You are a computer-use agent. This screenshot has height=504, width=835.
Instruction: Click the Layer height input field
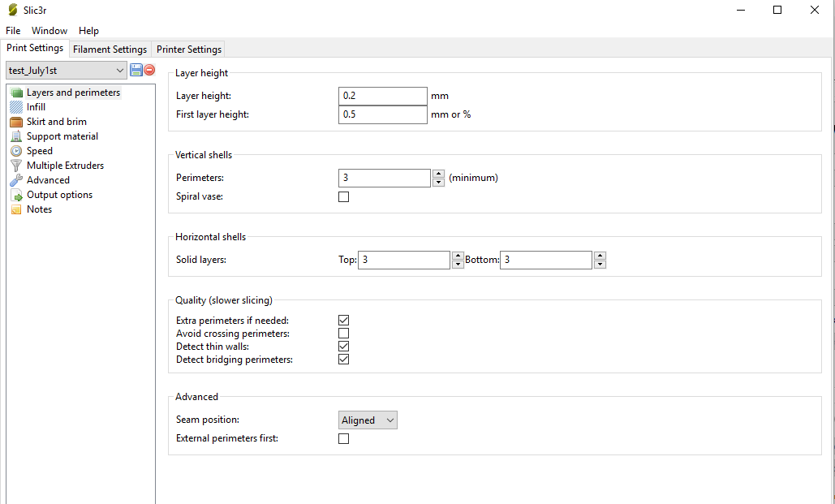(382, 96)
